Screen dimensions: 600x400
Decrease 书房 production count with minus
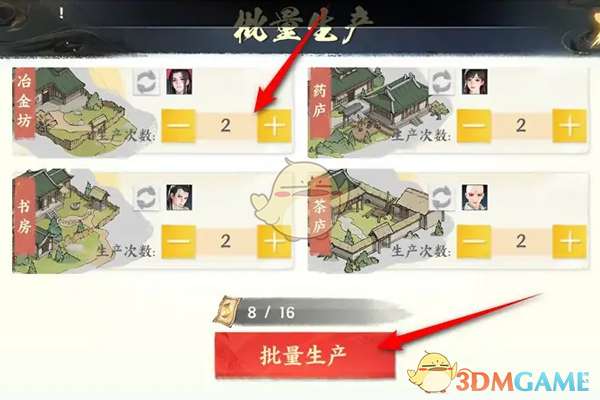pos(178,242)
